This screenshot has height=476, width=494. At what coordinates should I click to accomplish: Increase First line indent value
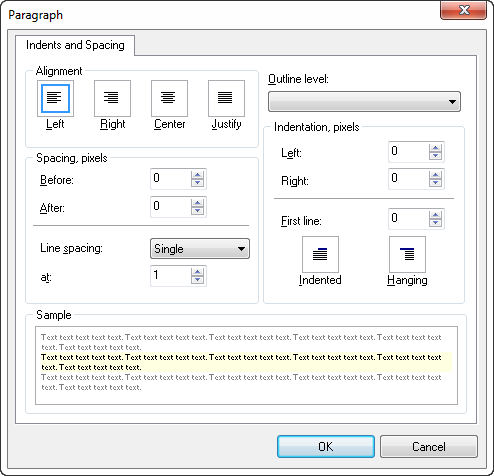click(435, 215)
